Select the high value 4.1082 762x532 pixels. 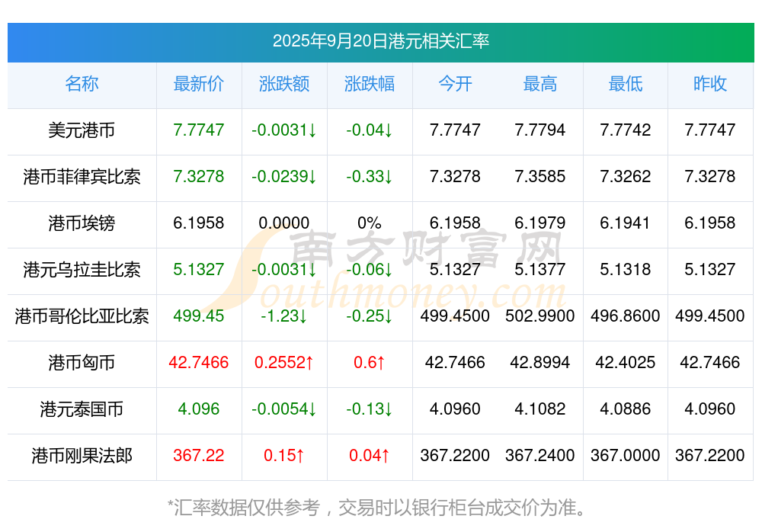pos(540,409)
